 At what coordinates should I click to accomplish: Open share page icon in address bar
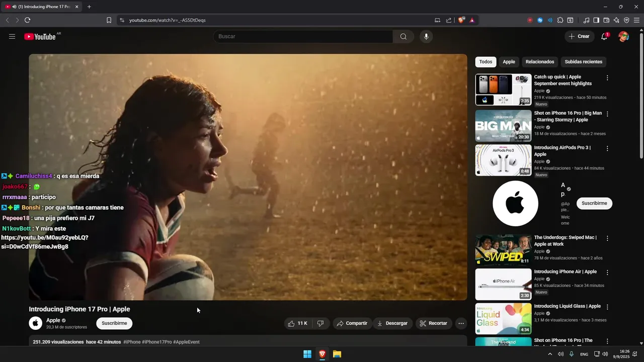click(448, 20)
